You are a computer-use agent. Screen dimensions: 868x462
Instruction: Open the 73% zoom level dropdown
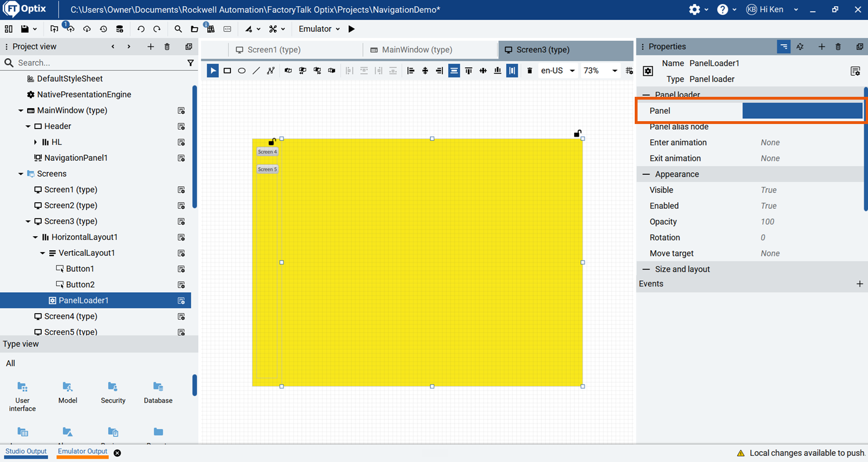coord(600,71)
